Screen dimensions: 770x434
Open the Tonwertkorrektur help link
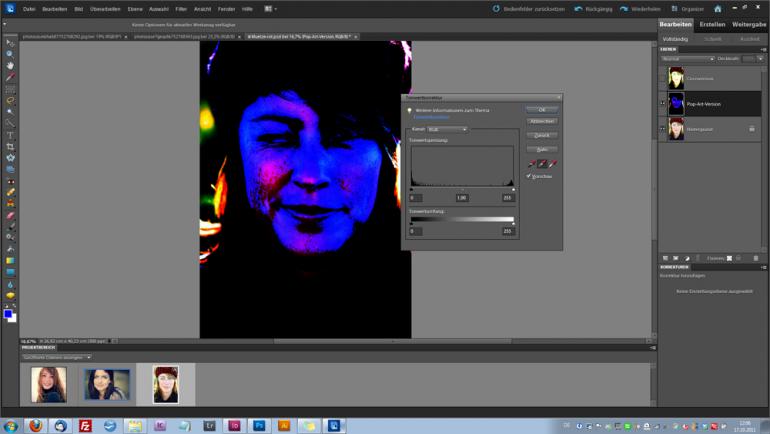pyautogui.click(x=431, y=117)
